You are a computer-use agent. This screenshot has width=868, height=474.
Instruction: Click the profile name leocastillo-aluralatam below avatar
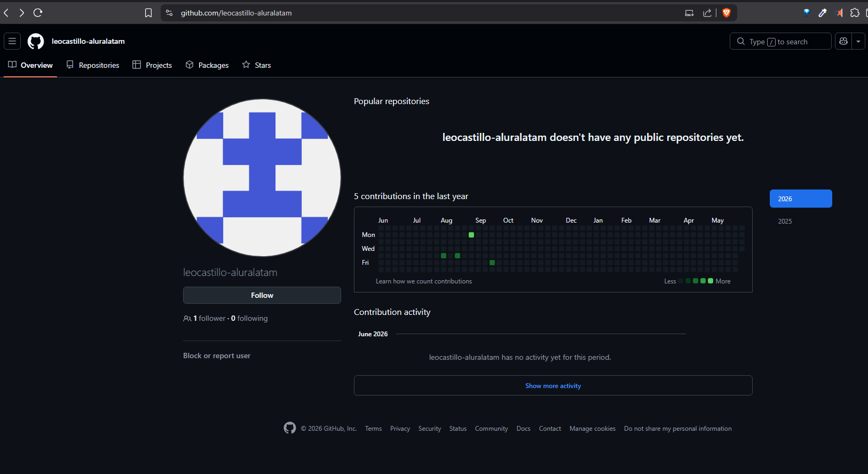[230, 272]
